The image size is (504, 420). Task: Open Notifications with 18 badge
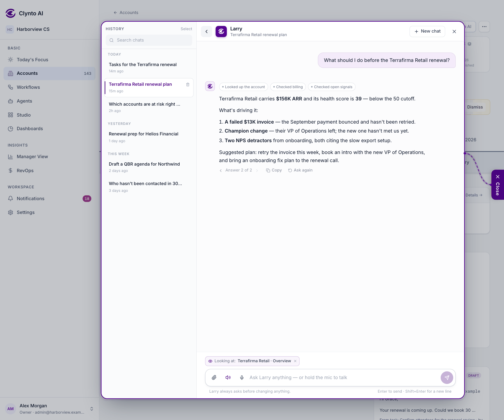point(49,198)
